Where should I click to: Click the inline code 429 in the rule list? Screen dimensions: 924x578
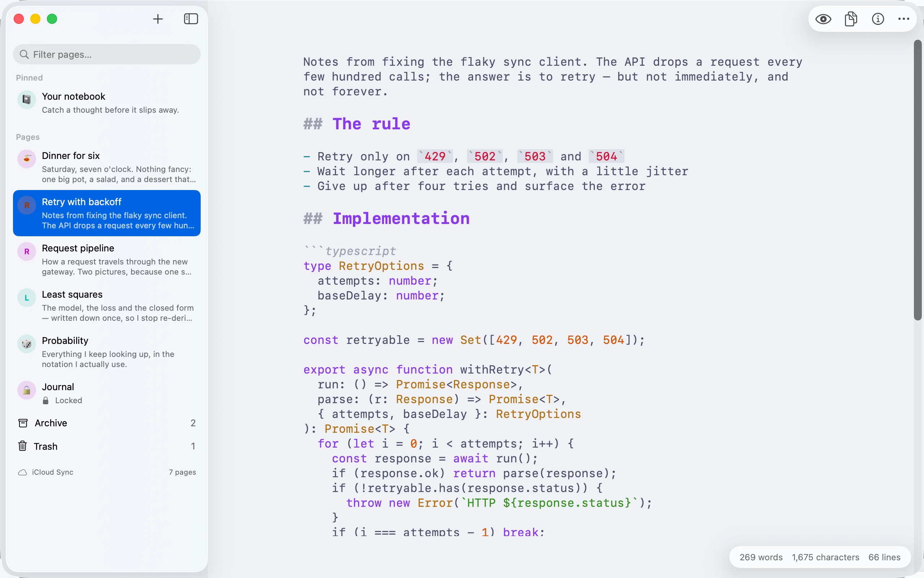coord(435,156)
